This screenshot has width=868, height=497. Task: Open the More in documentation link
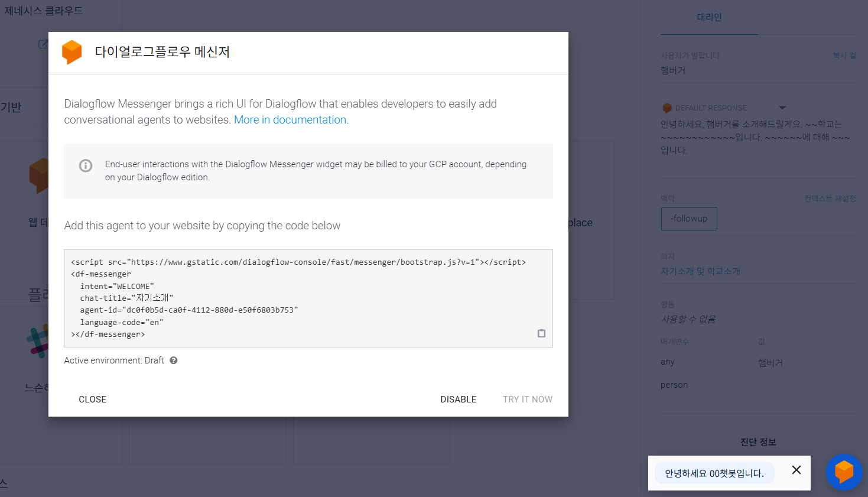click(291, 120)
